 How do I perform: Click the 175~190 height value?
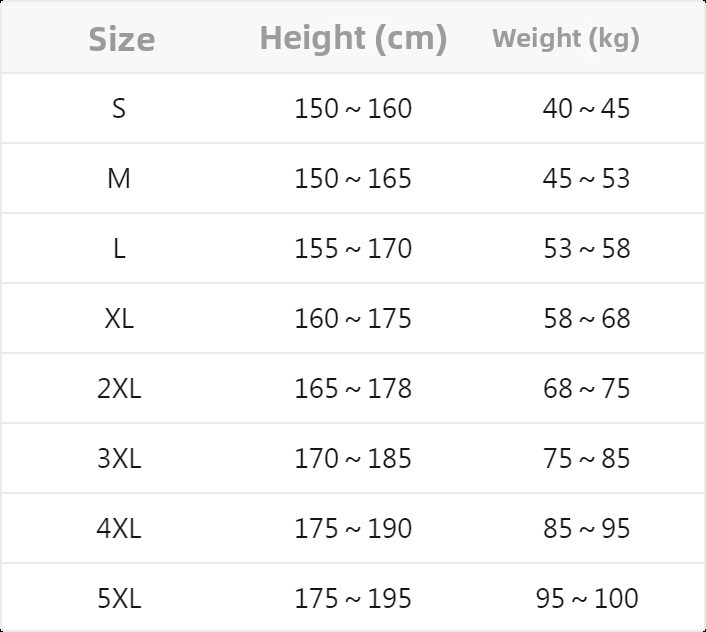(x=353, y=528)
